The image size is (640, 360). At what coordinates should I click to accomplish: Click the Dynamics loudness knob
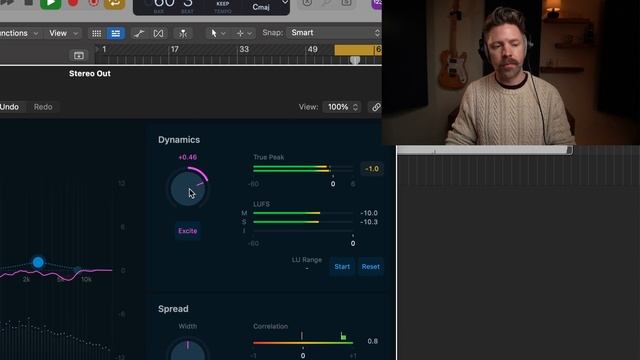188,188
